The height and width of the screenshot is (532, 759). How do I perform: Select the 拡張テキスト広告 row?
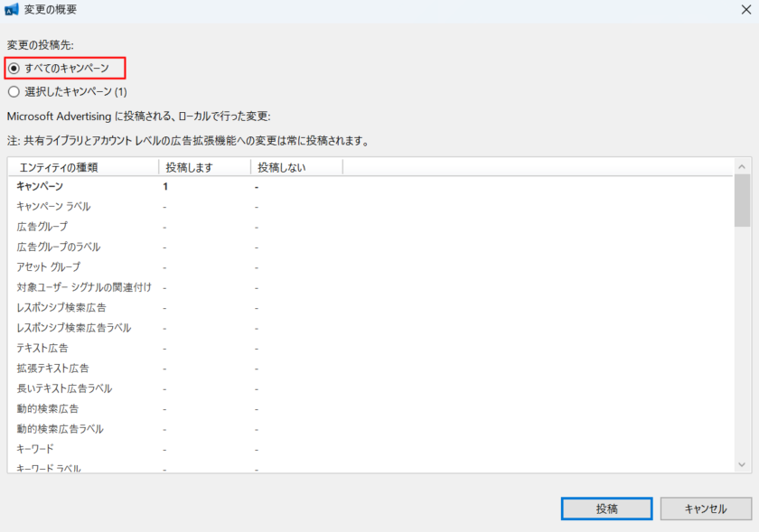[53, 369]
